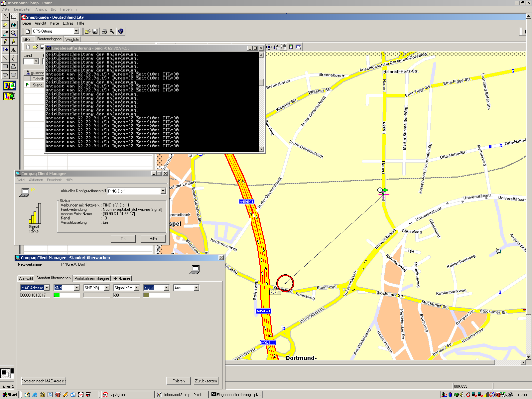Click the Zurücksetzen button

(x=206, y=381)
